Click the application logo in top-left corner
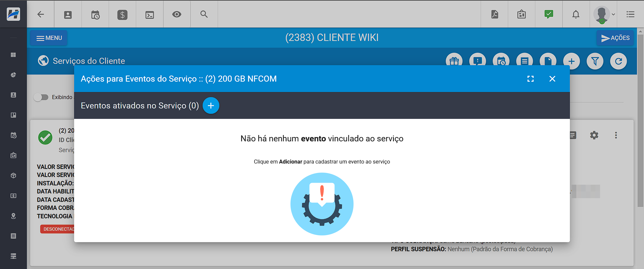 tap(13, 14)
